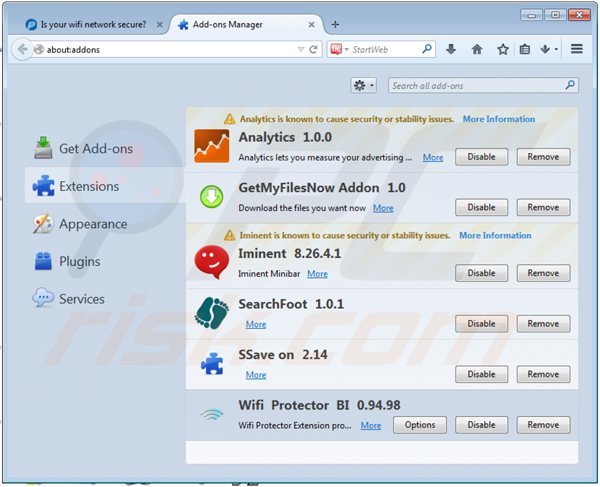Remove the Analytics extension

click(543, 157)
